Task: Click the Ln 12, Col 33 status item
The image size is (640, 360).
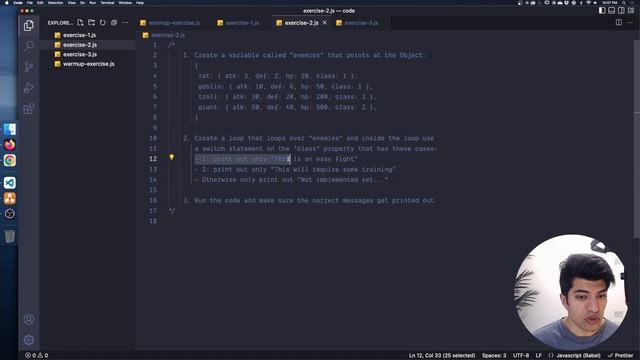Action: coord(442,355)
